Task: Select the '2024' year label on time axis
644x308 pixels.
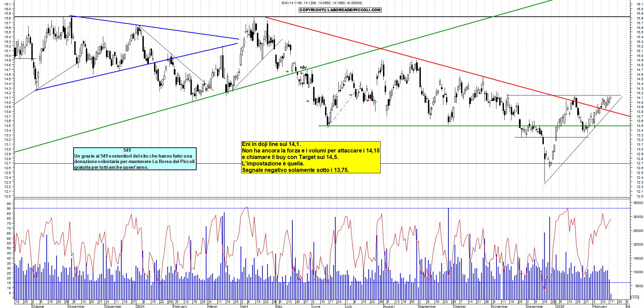Action: tap(140, 306)
